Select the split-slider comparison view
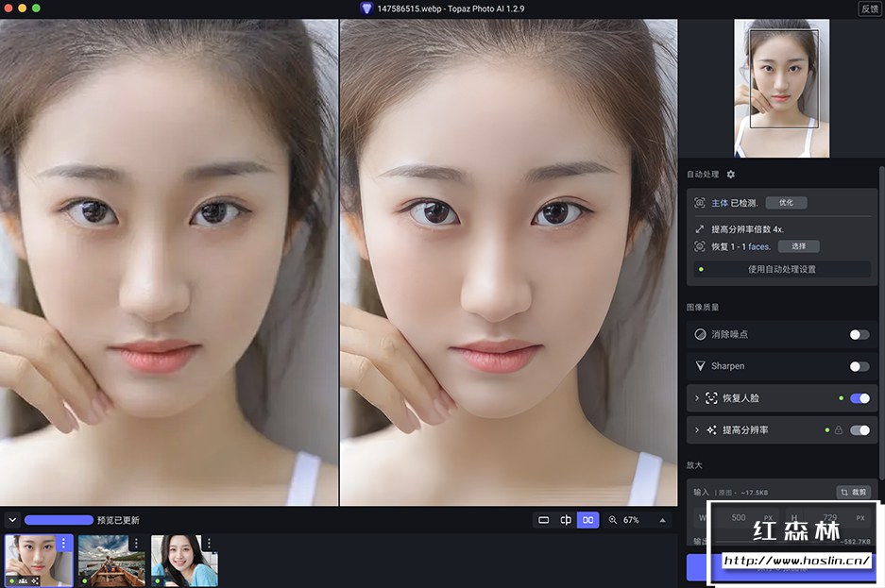The height and width of the screenshot is (588, 885). (566, 520)
